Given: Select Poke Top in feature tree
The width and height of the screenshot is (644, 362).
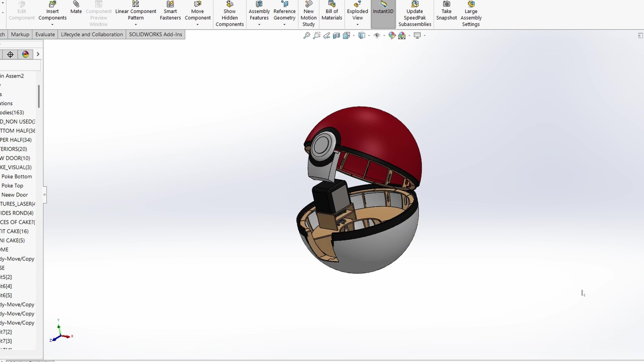Looking at the screenshot, I should click(x=12, y=186).
